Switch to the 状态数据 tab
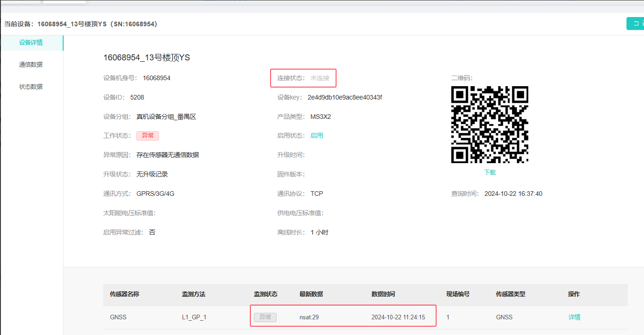This screenshot has height=335, width=644. click(31, 87)
